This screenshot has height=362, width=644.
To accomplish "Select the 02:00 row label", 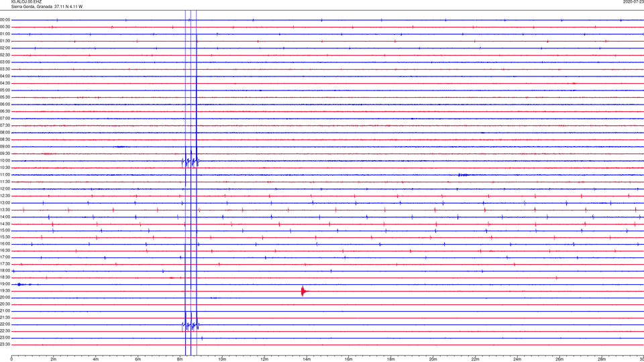I will [5, 48].
